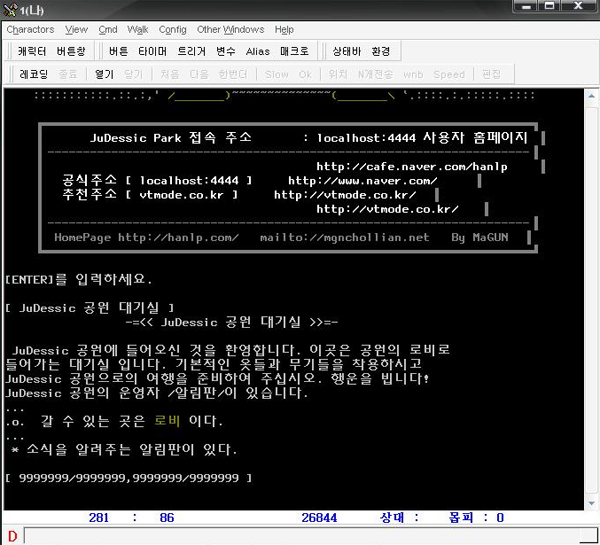Click the 버튼창 toolbar button
Screen dimensions: 600x545
(71, 51)
